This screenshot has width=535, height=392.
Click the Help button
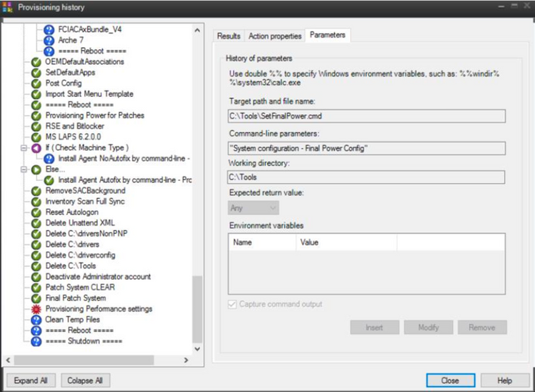click(504, 380)
